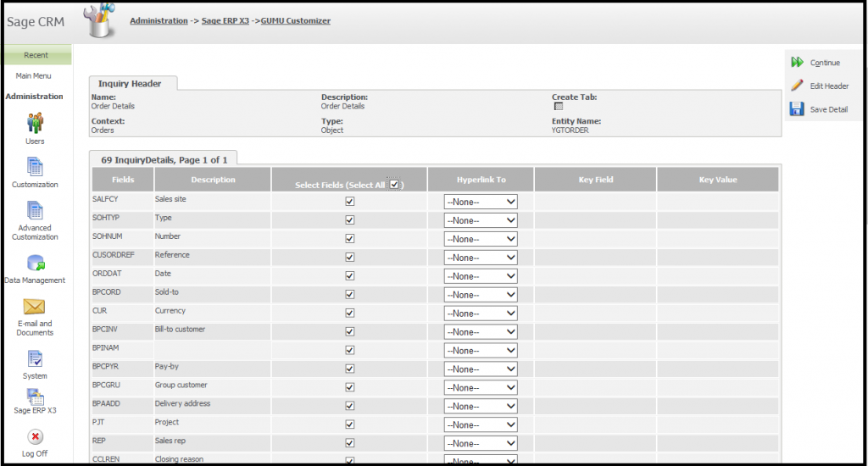Uncheck the SALFCY Sales site checkbox
868x466 pixels.
[x=350, y=202]
